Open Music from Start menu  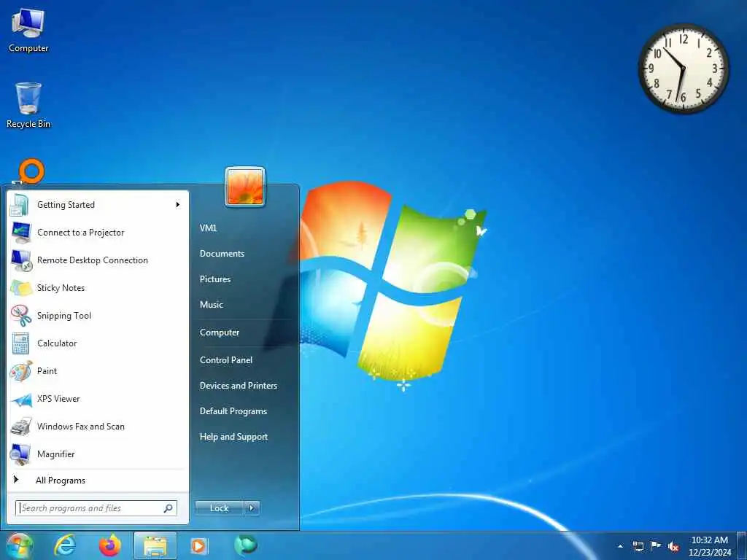pos(211,305)
